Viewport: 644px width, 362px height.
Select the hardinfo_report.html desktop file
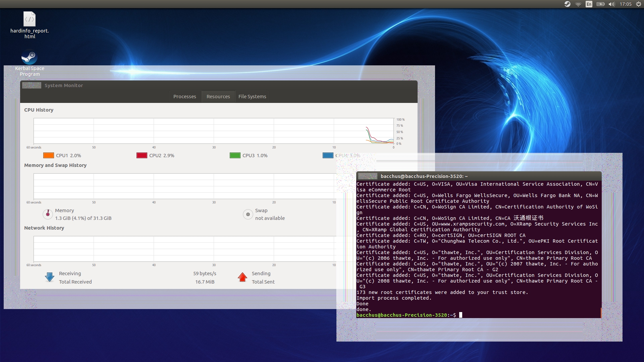(x=30, y=25)
